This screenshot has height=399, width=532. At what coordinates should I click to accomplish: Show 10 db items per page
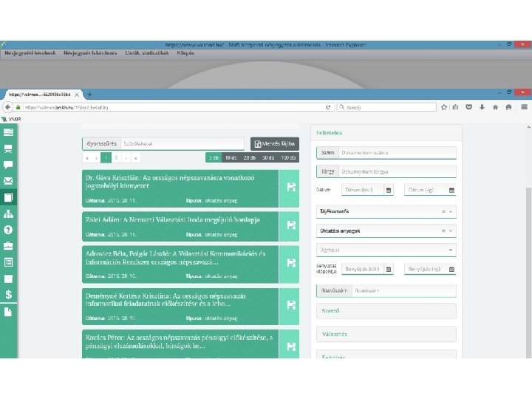[231, 158]
